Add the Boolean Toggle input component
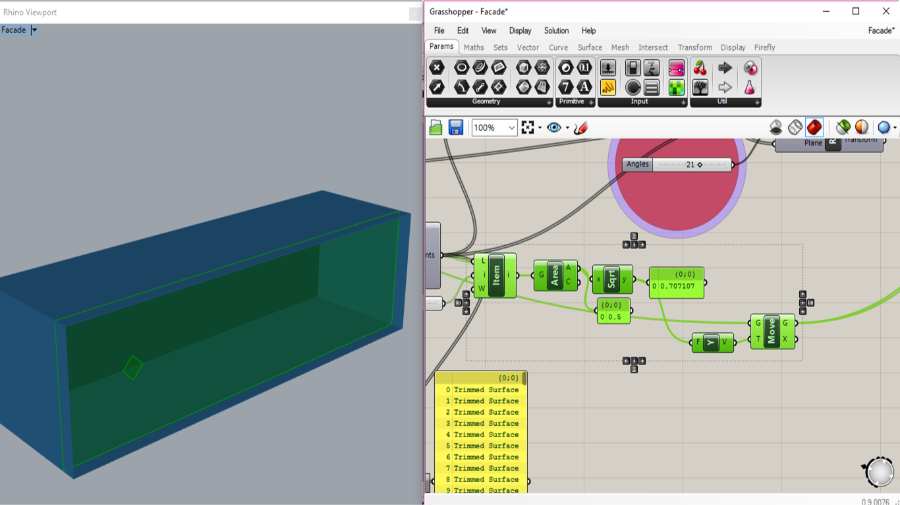 click(633, 68)
